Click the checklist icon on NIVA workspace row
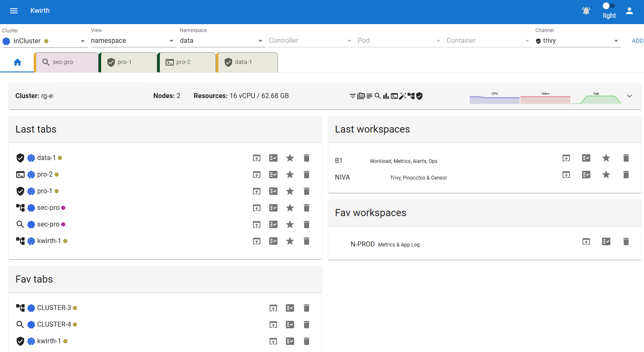Screen dimensions: 644x352 (586, 175)
